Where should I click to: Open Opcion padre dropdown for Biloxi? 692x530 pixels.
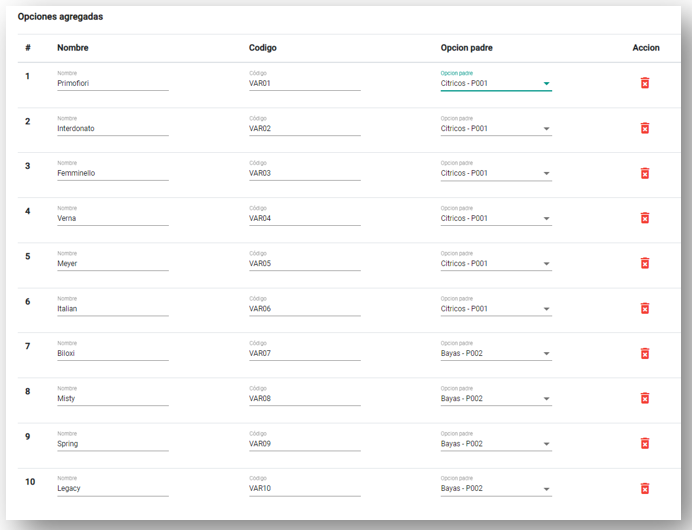(495, 354)
